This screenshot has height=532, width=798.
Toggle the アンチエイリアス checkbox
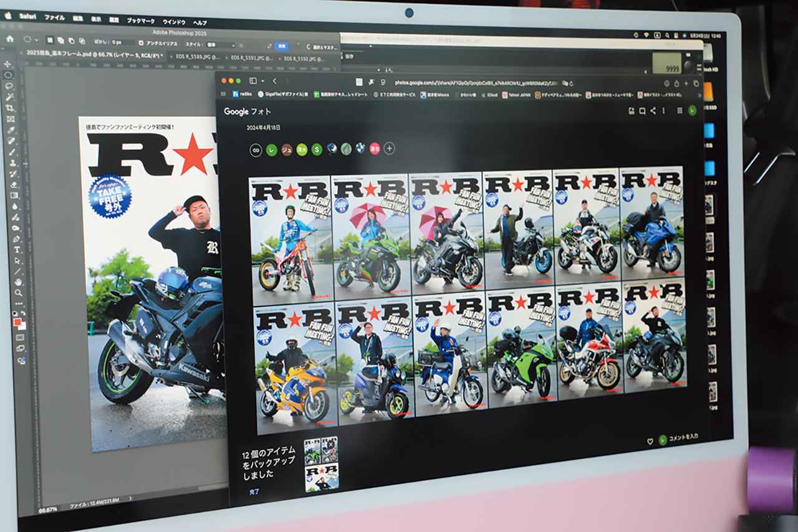(x=142, y=43)
